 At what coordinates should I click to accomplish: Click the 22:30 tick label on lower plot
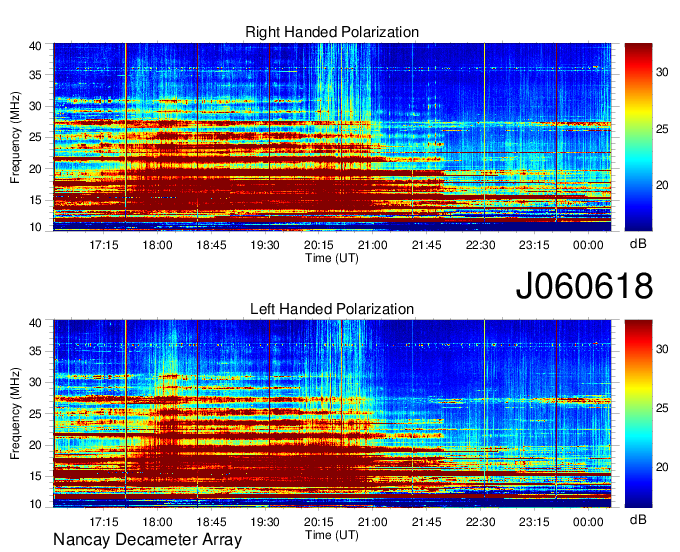point(481,522)
